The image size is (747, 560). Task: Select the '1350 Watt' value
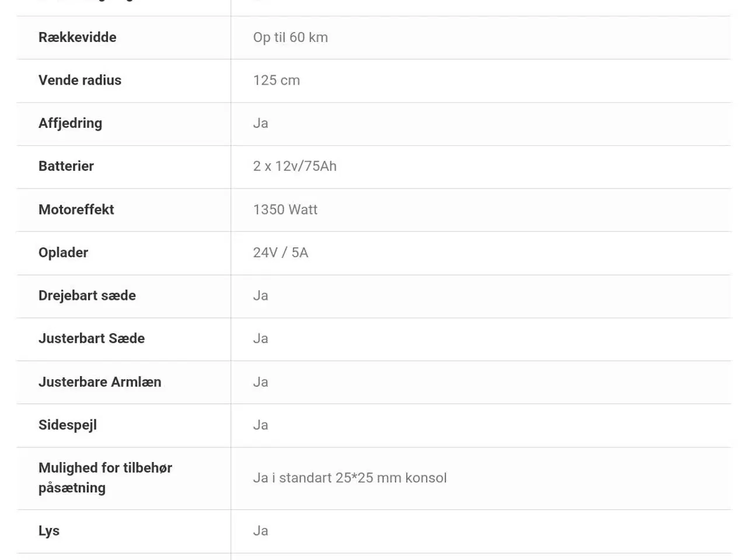click(285, 209)
